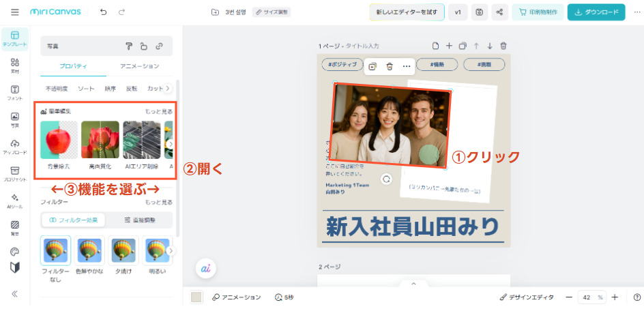Open the AIツール sidebar panel

click(x=15, y=201)
